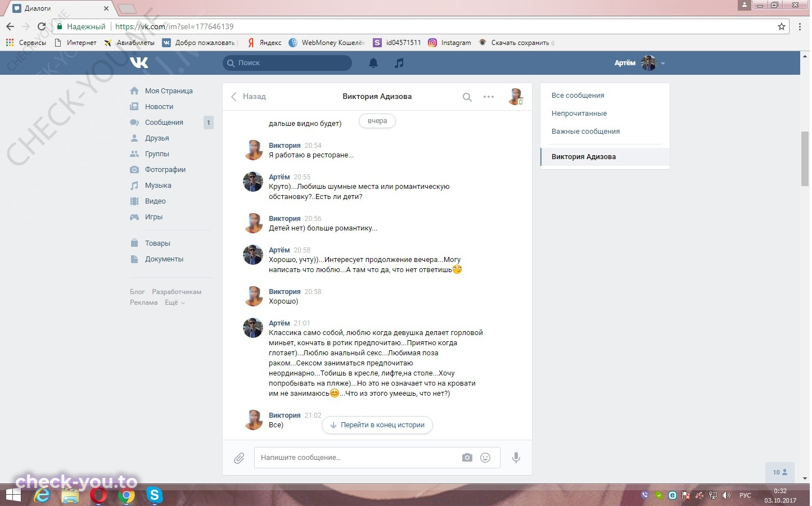
Task: Go to Моя Страница
Action: [169, 91]
